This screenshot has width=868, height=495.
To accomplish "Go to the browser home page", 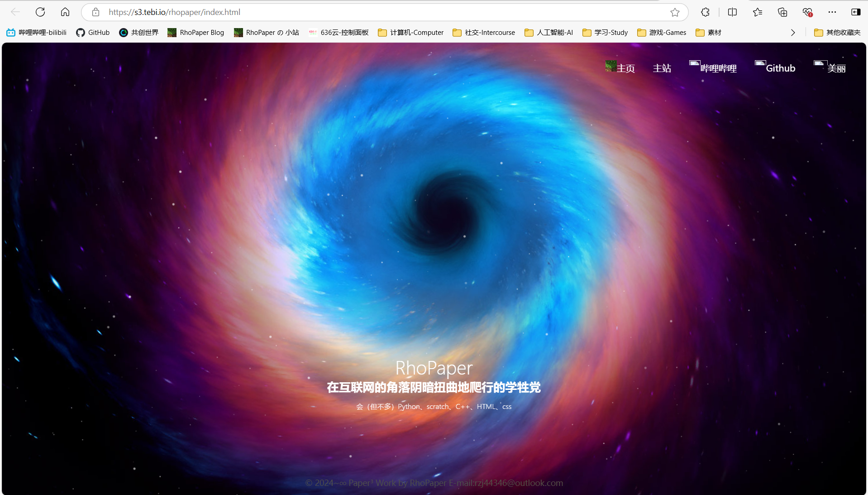I will [x=65, y=12].
